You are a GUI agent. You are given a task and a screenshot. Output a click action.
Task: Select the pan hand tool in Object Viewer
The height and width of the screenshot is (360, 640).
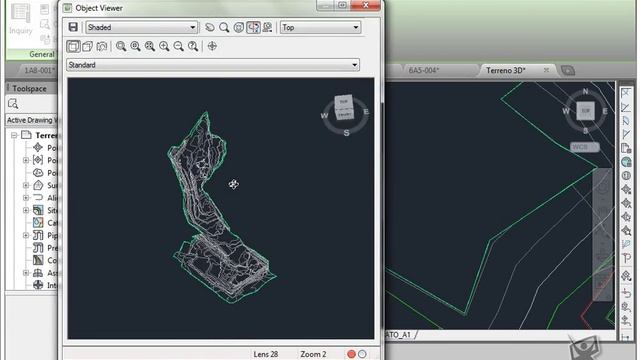[x=210, y=27]
